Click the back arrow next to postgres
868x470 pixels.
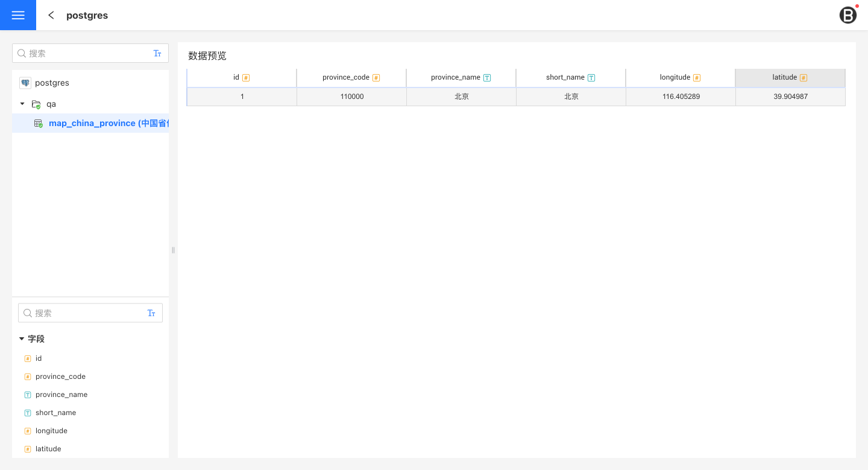[51, 15]
